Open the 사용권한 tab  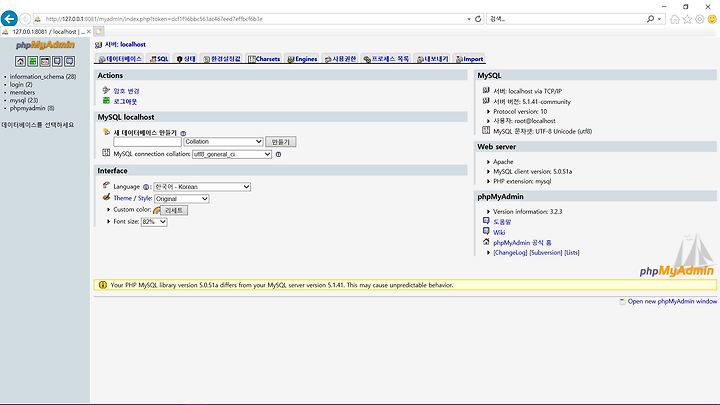(x=340, y=59)
